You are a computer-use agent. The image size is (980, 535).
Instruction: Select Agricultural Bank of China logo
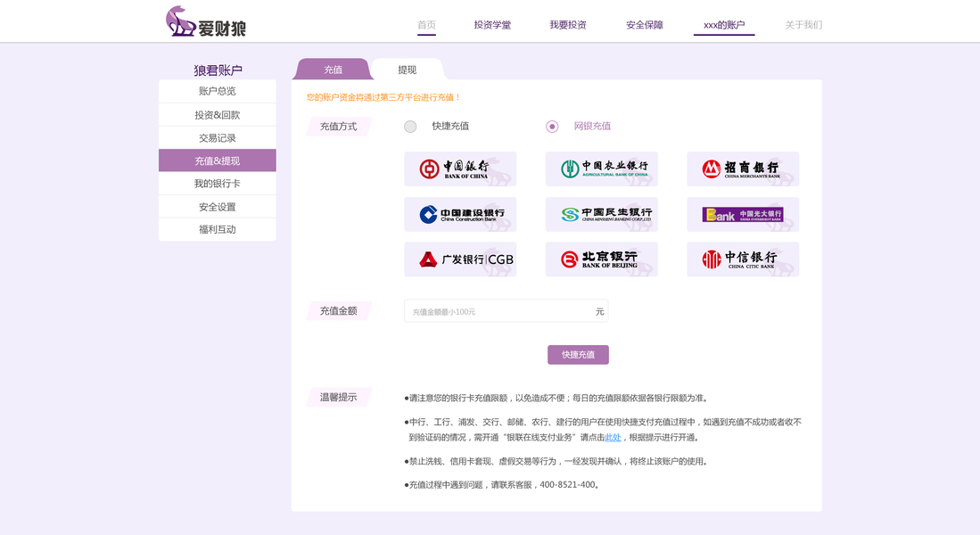603,169
